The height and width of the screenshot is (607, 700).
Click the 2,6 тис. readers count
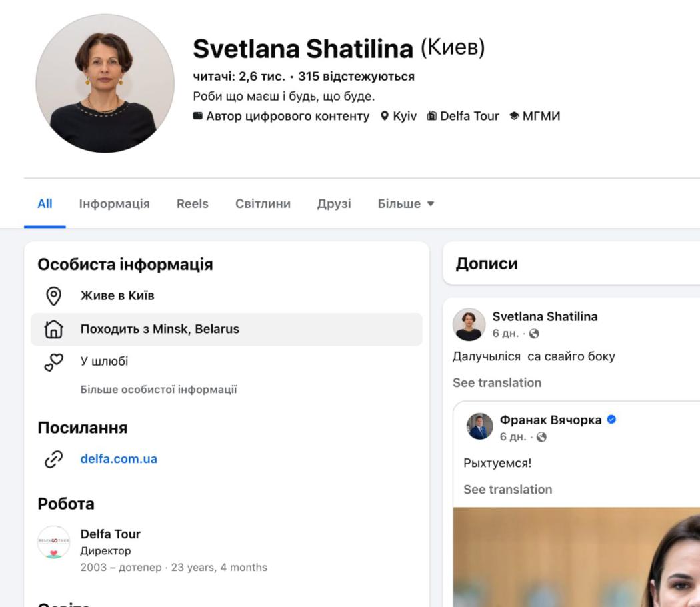pos(239,77)
